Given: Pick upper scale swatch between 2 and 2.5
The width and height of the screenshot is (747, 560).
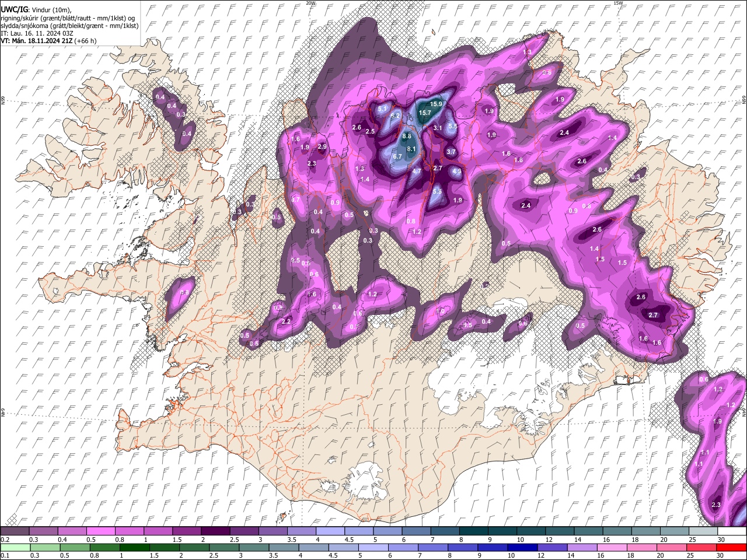Looking at the screenshot, I should [215, 531].
